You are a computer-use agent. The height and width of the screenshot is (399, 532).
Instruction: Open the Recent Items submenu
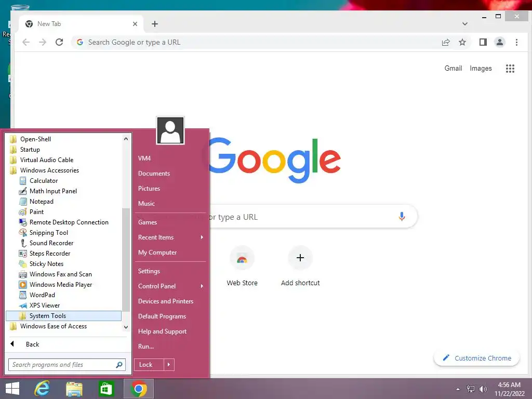[170, 237]
